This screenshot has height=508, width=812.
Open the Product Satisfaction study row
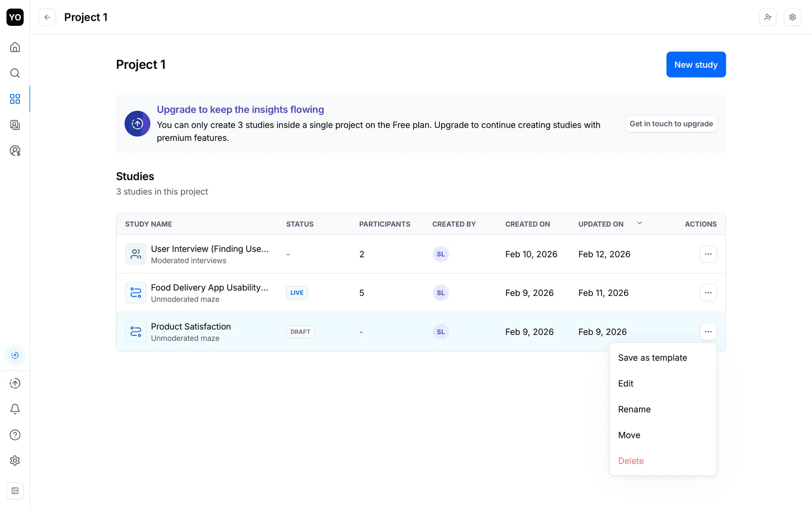(191, 327)
